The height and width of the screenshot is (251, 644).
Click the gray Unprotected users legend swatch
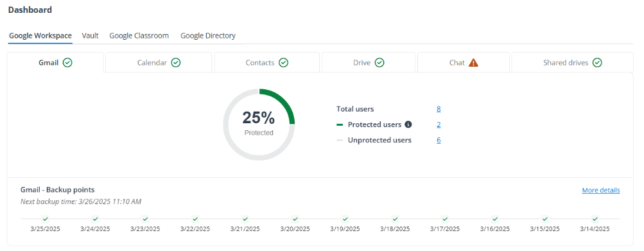(340, 140)
